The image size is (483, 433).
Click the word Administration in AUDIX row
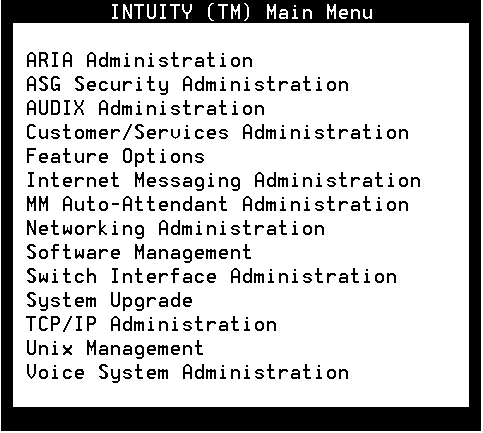coord(182,108)
